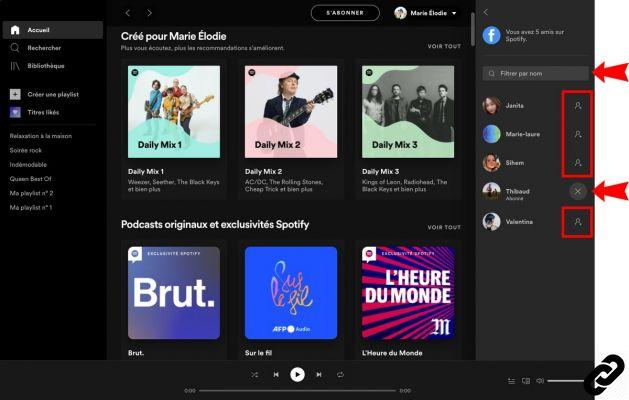Click the play button
This screenshot has height=400, width=629.
[x=297, y=375]
